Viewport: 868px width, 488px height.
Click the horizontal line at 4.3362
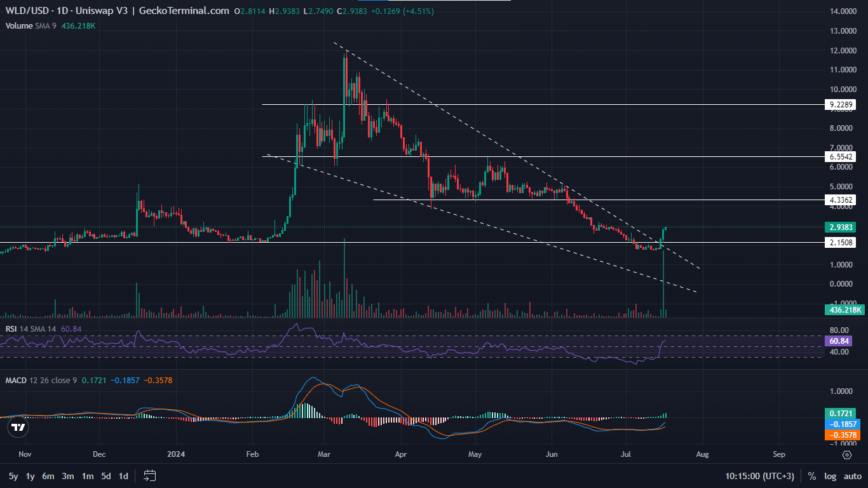(599, 200)
